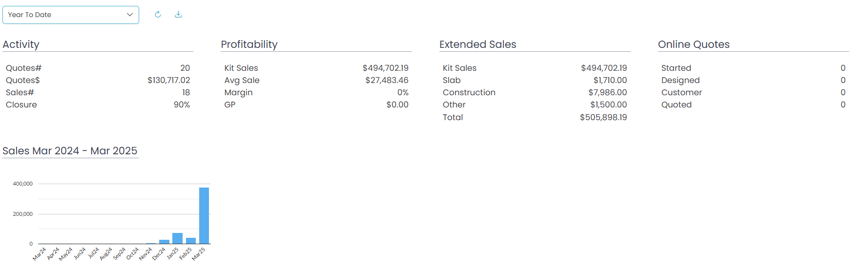
Task: Click the Closure 90% value
Action: click(182, 105)
